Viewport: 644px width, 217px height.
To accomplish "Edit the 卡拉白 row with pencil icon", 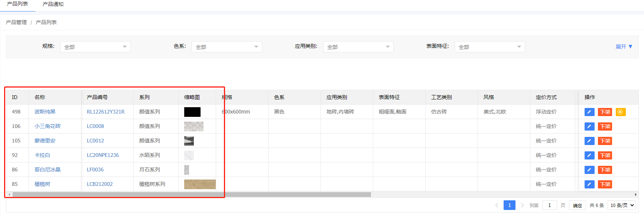I will point(589,155).
